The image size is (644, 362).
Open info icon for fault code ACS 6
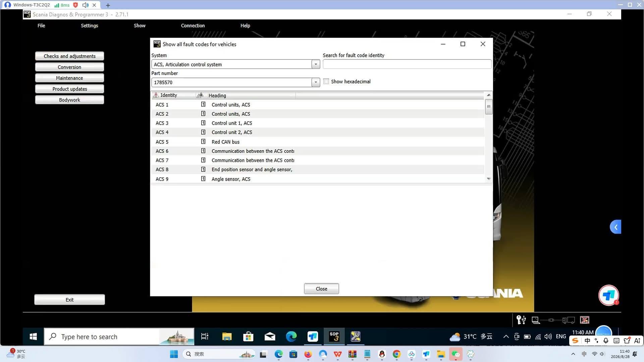tap(203, 151)
